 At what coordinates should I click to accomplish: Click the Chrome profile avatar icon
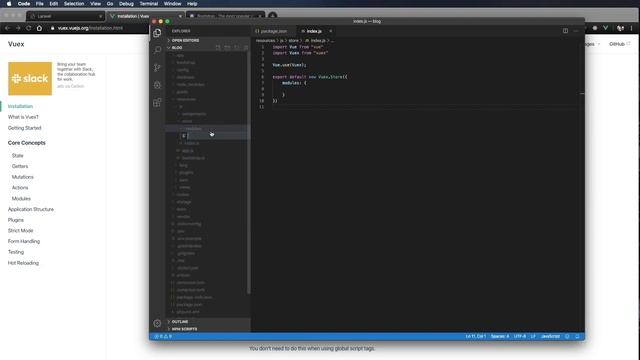point(620,28)
